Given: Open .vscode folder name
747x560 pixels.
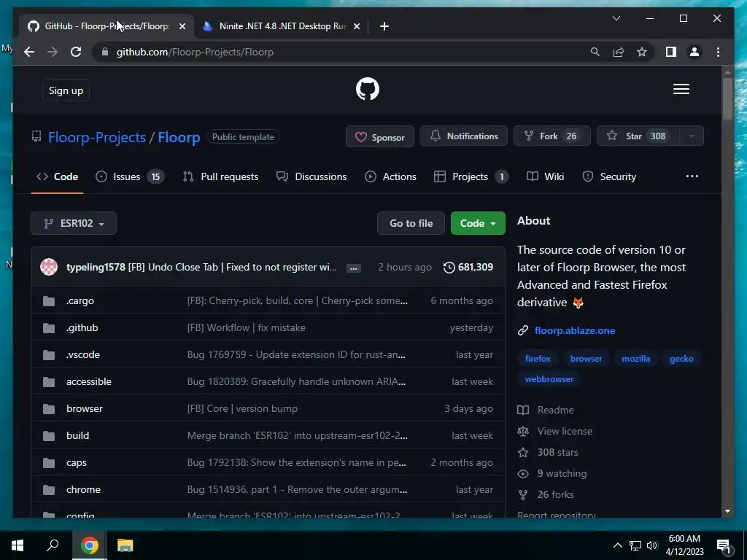Looking at the screenshot, I should point(83,355).
